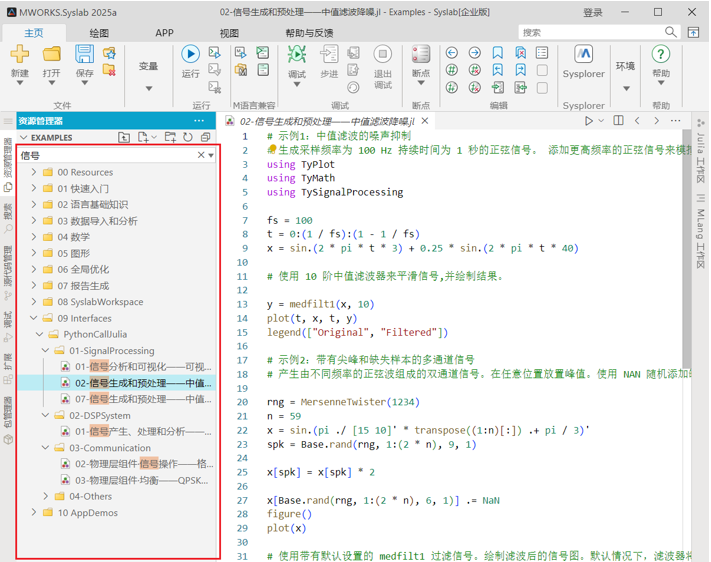The width and height of the screenshot is (711, 562).
Task: Open the filter dropdown arrow next to 信号
Action: (x=211, y=156)
